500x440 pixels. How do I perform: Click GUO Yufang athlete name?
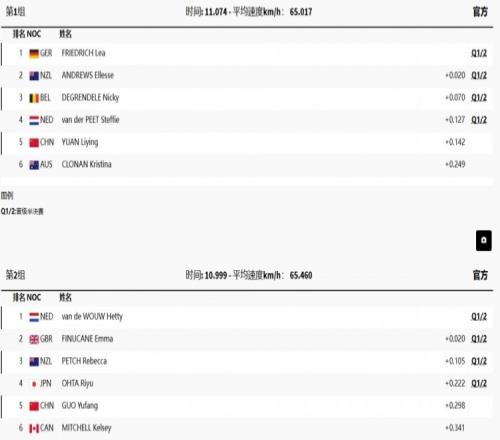coord(80,406)
